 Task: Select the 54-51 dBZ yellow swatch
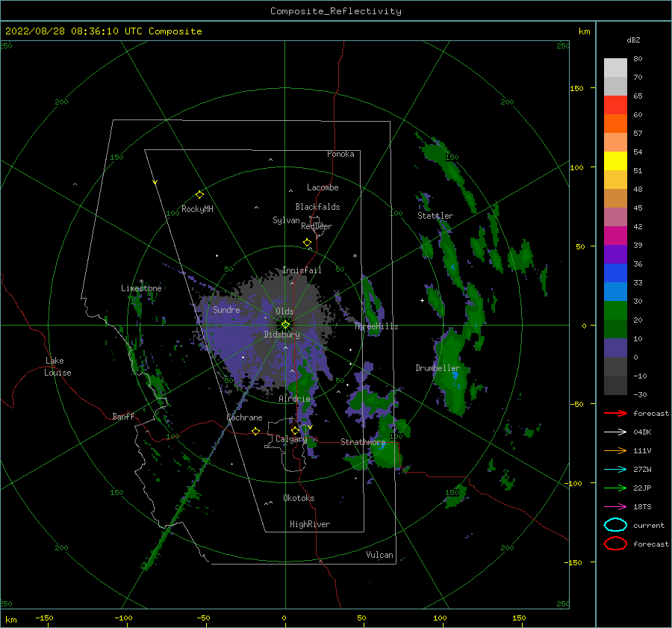[x=615, y=161]
